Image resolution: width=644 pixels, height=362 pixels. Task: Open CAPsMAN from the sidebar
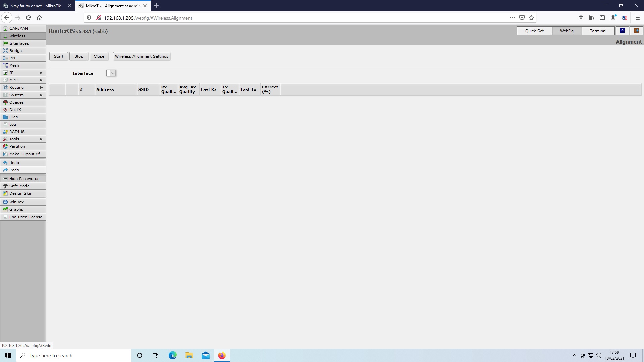coord(18,28)
